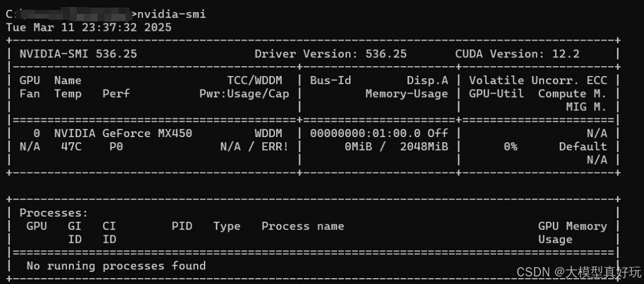Select the 2048MiB total memory value

click(x=424, y=146)
